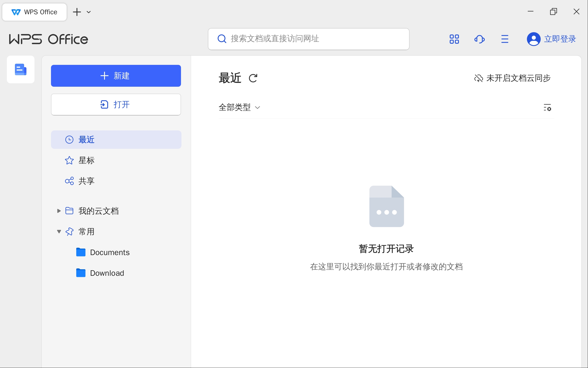Select the 常用 pinned item
588x368 pixels.
tap(86, 231)
